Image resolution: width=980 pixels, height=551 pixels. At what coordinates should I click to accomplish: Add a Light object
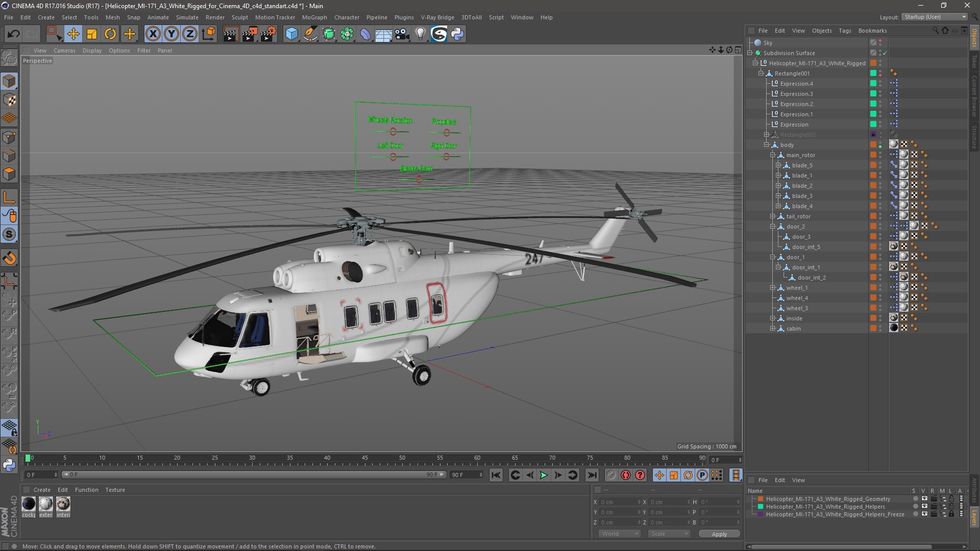point(421,34)
